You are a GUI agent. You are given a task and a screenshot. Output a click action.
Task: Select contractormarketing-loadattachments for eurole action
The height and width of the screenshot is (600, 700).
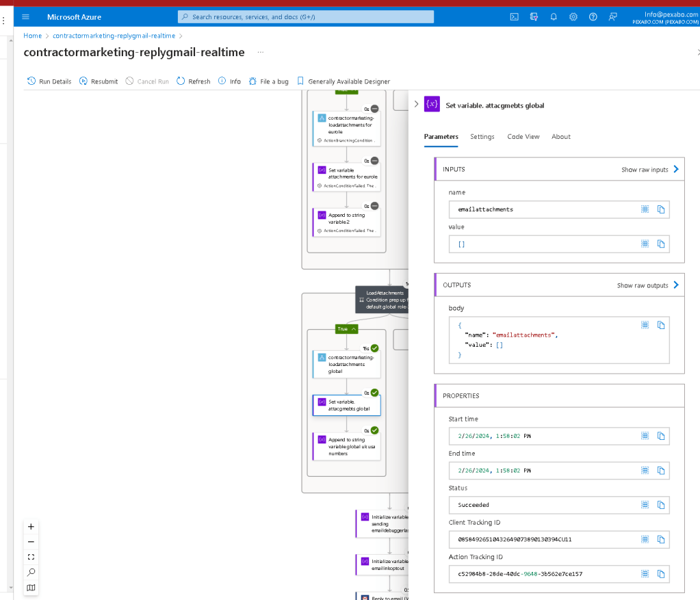347,129
